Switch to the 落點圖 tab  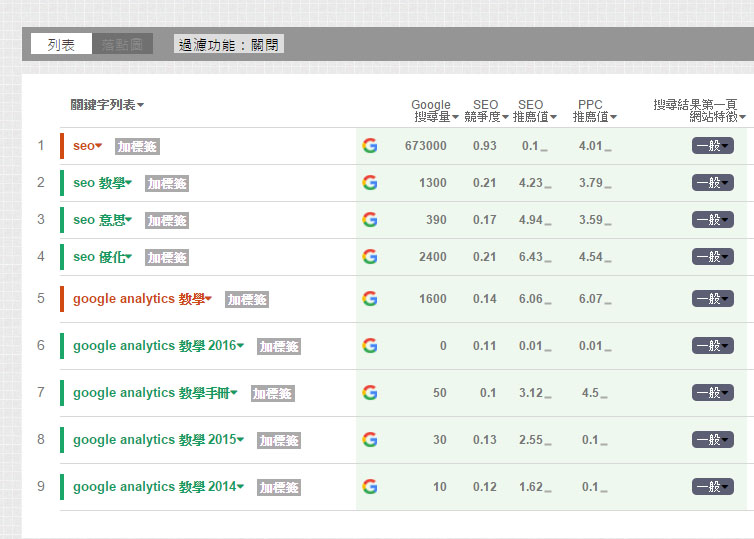123,44
